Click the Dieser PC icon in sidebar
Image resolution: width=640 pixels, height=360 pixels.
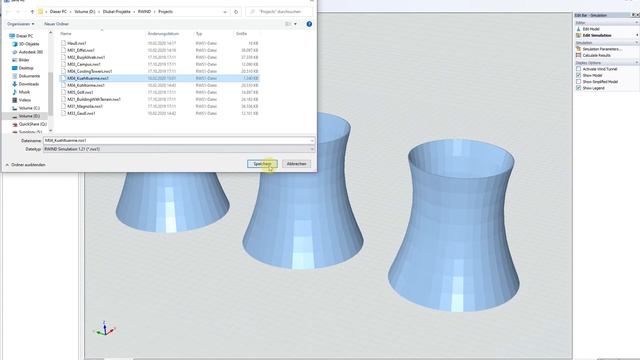[x=12, y=36]
